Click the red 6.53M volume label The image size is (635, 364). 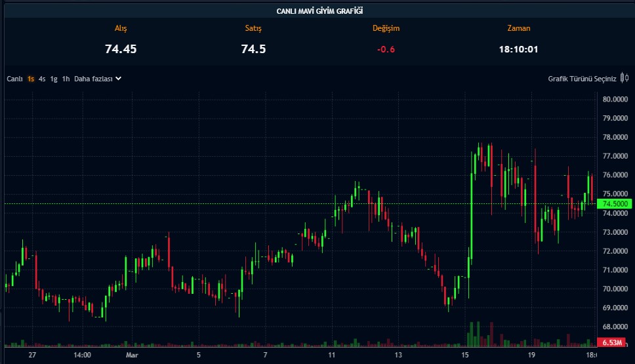pos(615,343)
